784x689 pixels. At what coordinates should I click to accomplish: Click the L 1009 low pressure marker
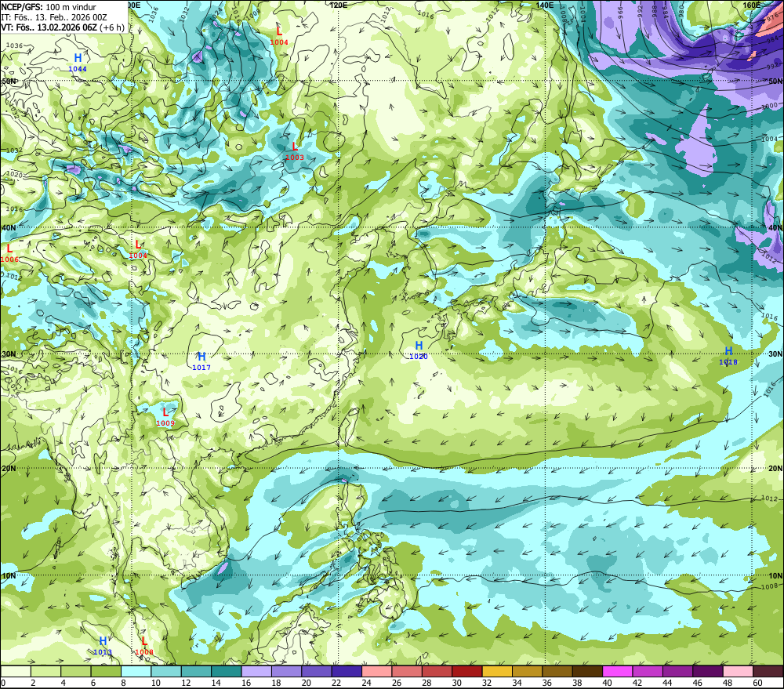click(x=165, y=417)
